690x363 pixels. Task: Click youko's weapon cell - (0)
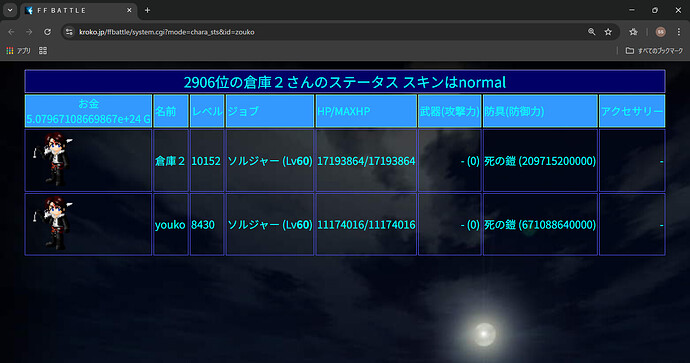coord(449,224)
